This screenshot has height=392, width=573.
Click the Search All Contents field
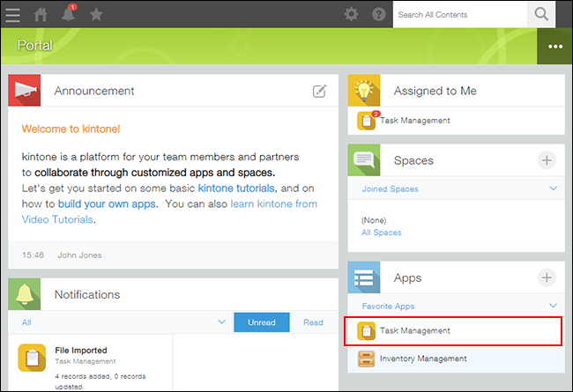tap(458, 15)
